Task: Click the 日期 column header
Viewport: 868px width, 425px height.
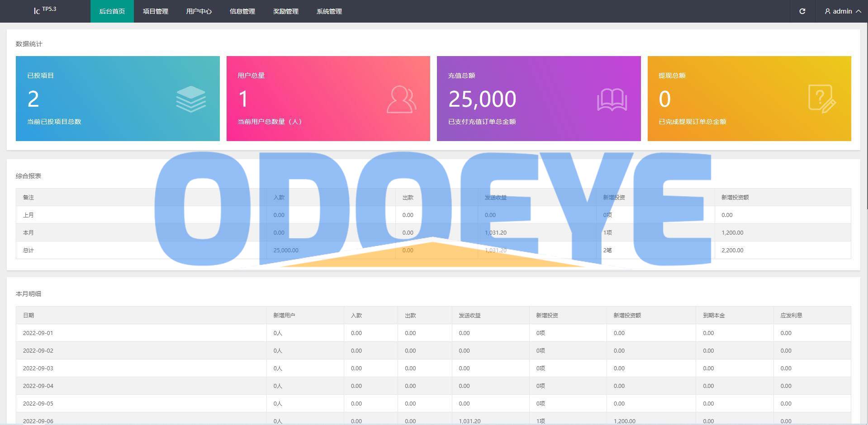Action: click(28, 316)
